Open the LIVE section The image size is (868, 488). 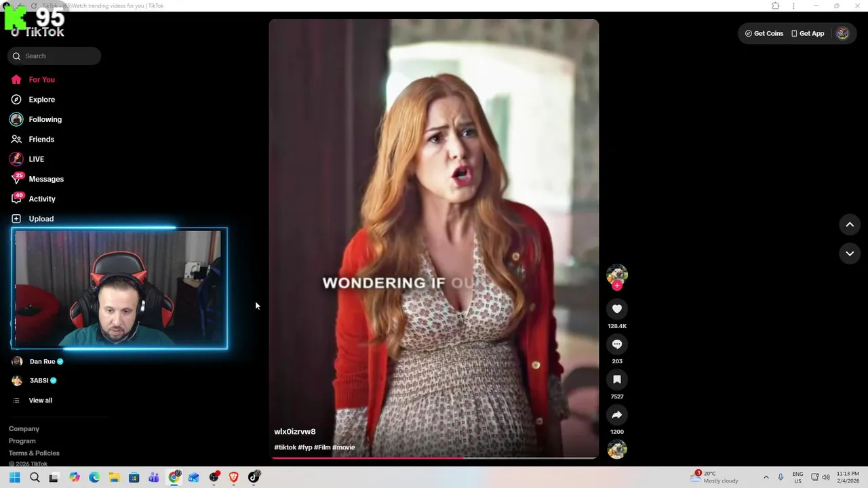(x=36, y=159)
